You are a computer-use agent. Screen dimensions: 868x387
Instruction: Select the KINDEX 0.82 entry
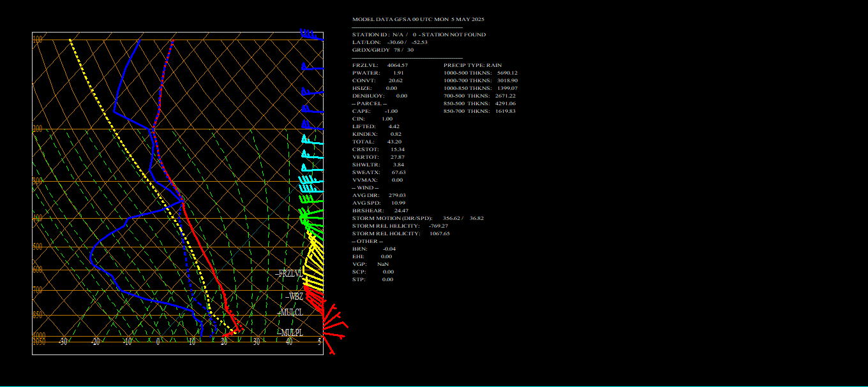377,134
